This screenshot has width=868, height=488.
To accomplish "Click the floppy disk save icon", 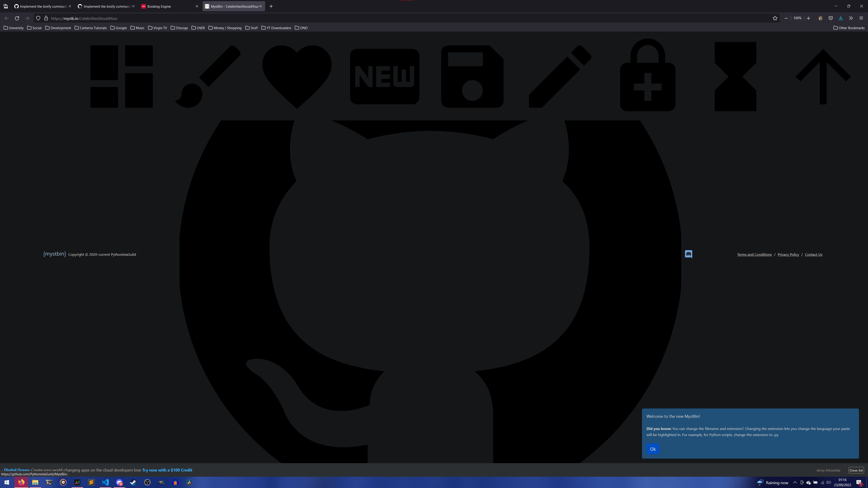I will pos(472,76).
